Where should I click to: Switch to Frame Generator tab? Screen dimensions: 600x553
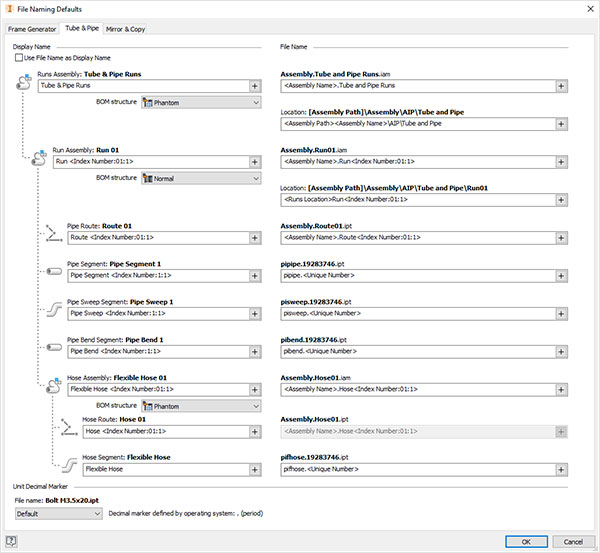33,29
